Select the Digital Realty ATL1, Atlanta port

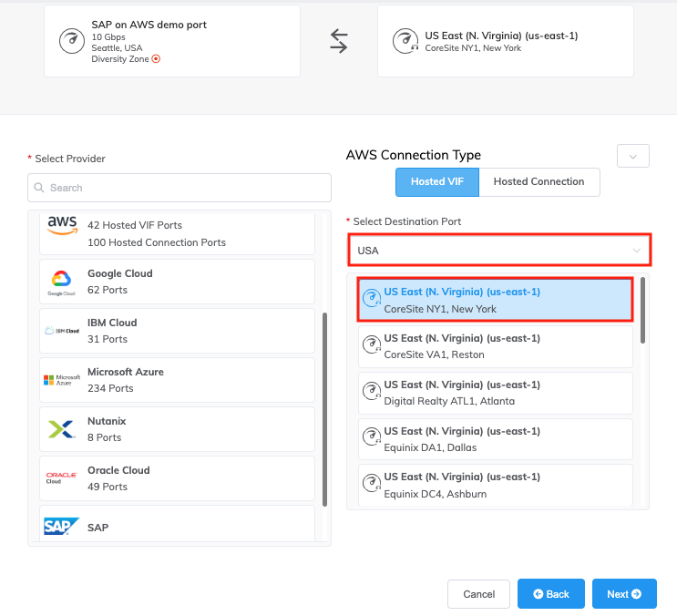click(x=496, y=393)
